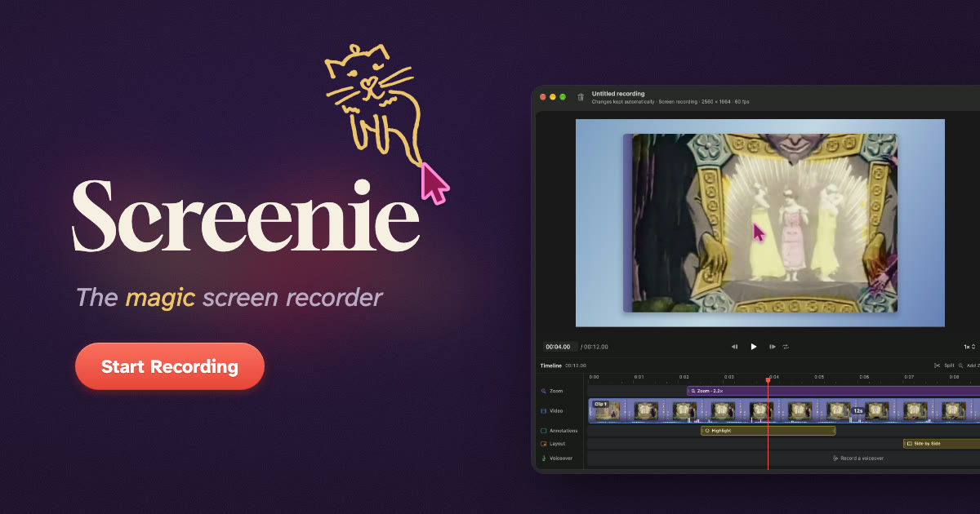Click the 0:02 mark on timeline ruler
980x514 pixels.
(x=684, y=377)
